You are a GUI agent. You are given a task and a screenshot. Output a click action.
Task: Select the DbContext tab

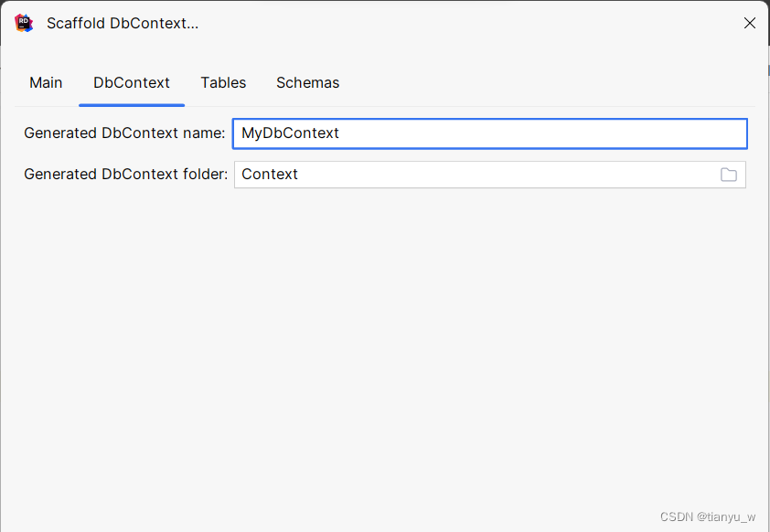(x=132, y=82)
